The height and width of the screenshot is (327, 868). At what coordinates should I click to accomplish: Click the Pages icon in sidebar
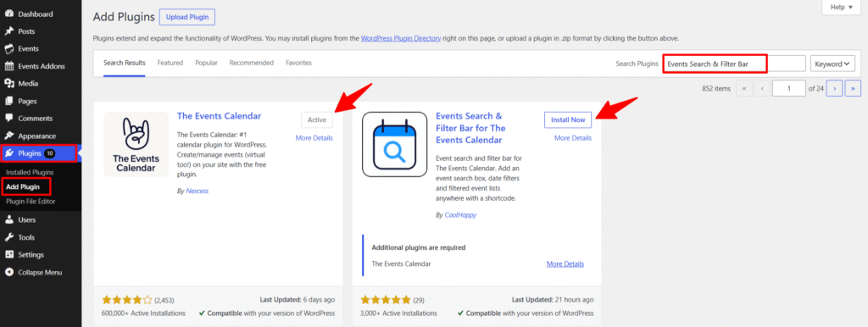tap(8, 102)
